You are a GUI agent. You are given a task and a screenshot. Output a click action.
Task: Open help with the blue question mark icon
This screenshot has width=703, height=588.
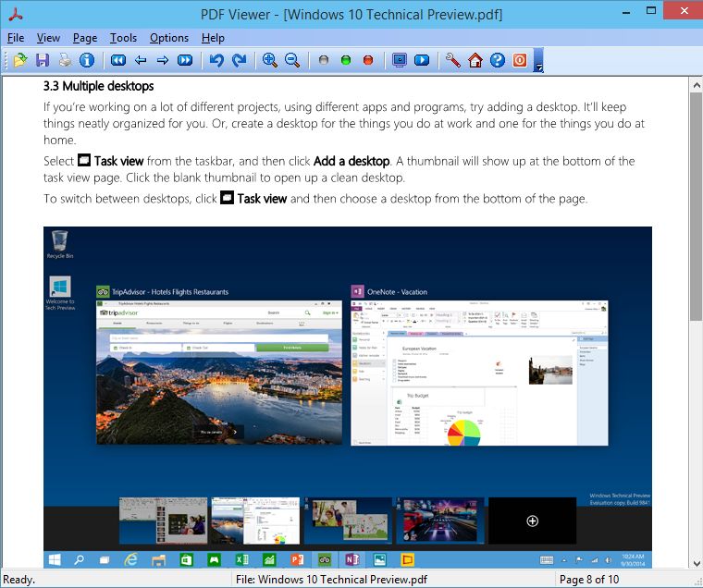[498, 60]
